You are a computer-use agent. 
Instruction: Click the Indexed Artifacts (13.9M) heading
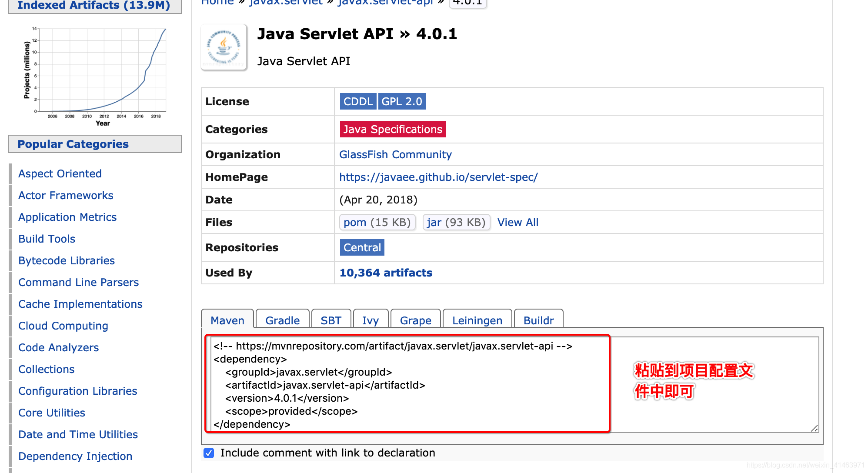coord(94,6)
